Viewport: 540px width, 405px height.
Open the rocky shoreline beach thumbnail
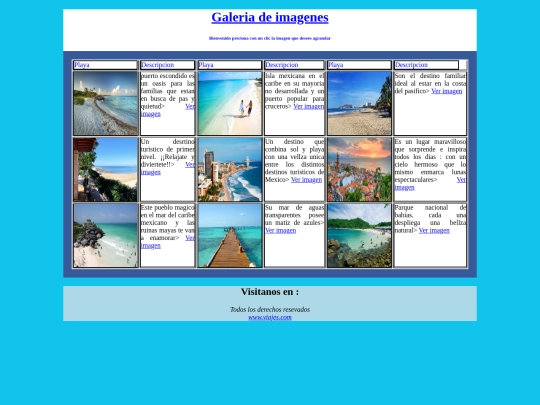[105, 103]
